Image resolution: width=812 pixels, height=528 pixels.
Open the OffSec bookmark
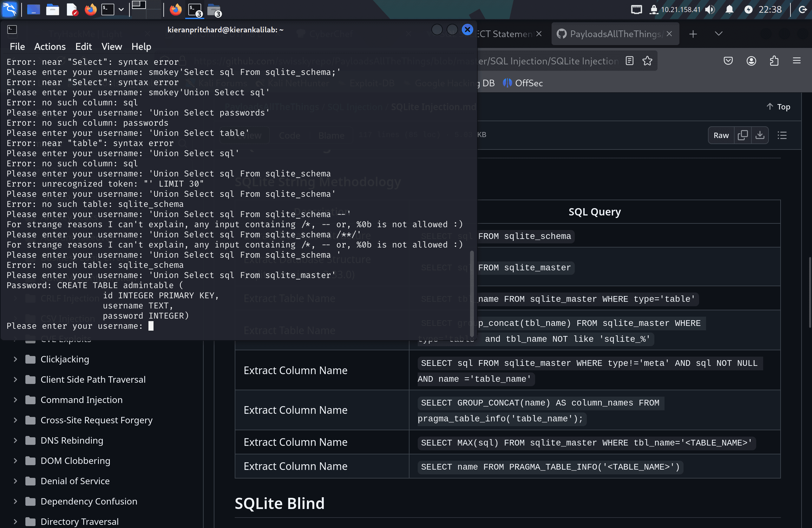523,83
